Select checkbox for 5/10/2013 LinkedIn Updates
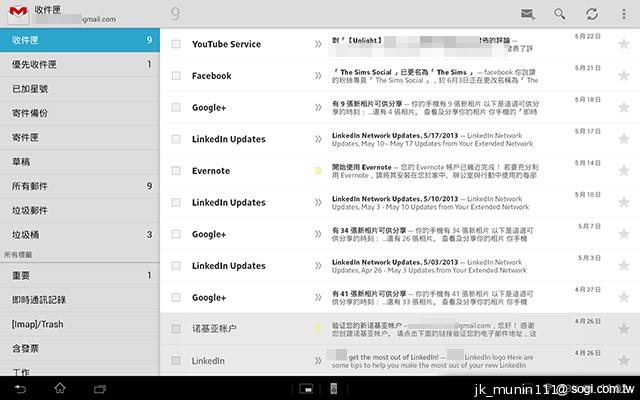Screen dimensions: 640x400 click(176, 202)
